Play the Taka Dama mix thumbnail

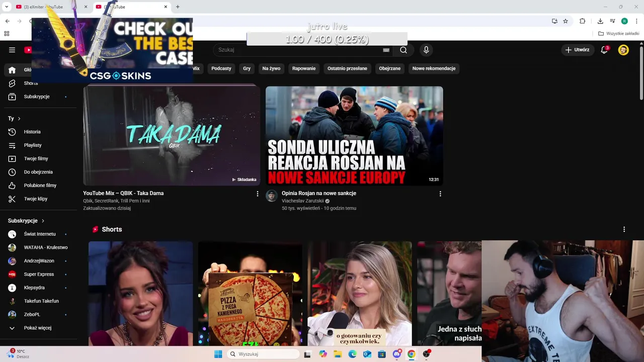tap(172, 135)
